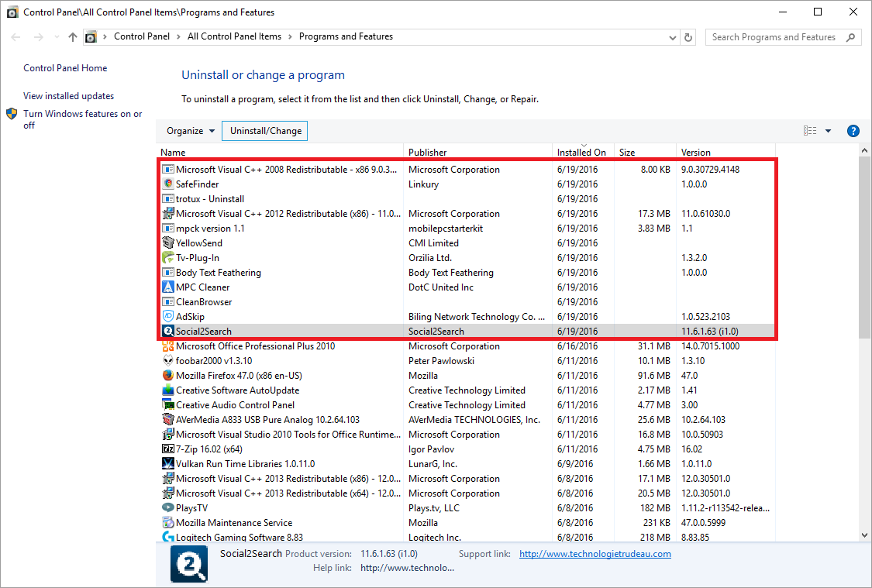Click the Creative Audio Control Panel icon
The height and width of the screenshot is (588, 872).
168,405
